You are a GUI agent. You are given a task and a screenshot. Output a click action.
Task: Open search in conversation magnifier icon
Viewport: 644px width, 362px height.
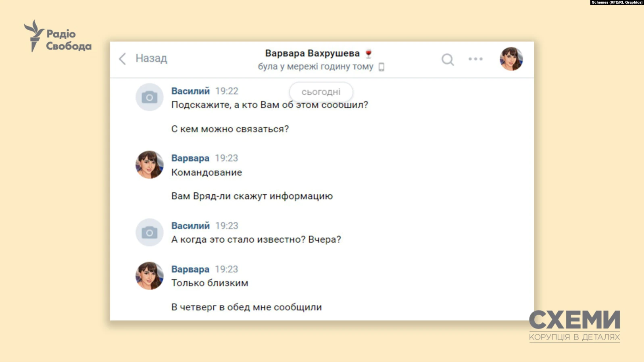[x=447, y=60]
